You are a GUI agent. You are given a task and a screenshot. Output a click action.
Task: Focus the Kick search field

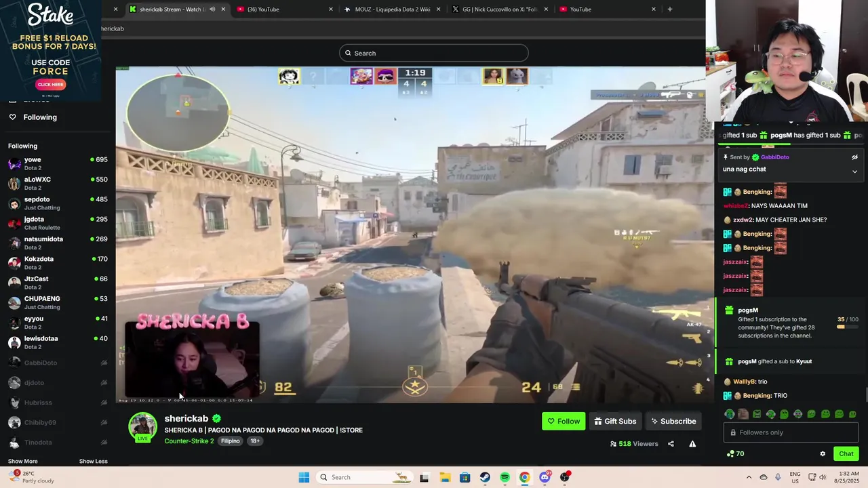click(434, 53)
